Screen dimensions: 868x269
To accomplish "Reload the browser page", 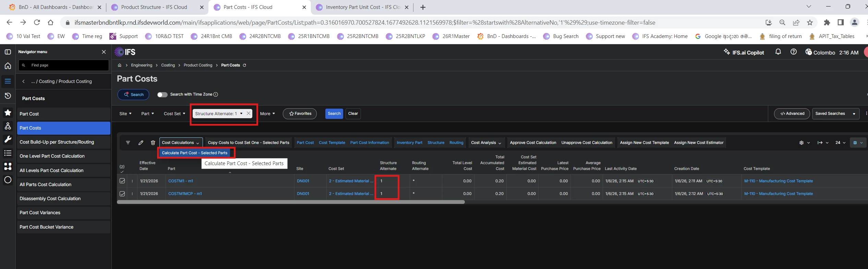I will 37,22.
